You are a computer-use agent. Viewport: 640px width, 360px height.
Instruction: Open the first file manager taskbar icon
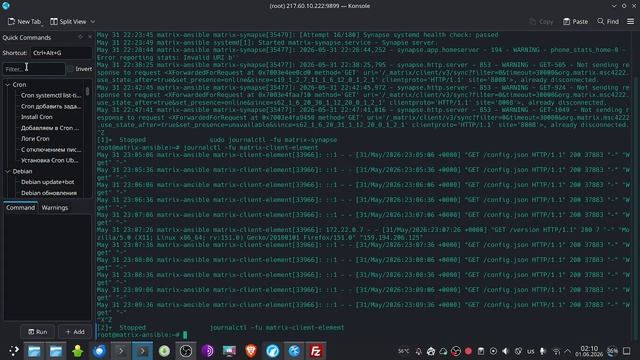(34, 351)
